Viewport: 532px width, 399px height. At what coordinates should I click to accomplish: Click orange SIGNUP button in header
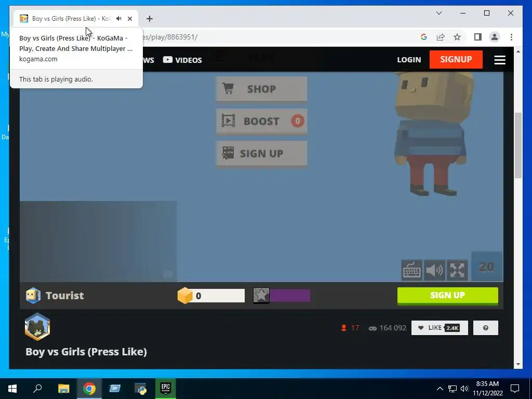pos(456,59)
